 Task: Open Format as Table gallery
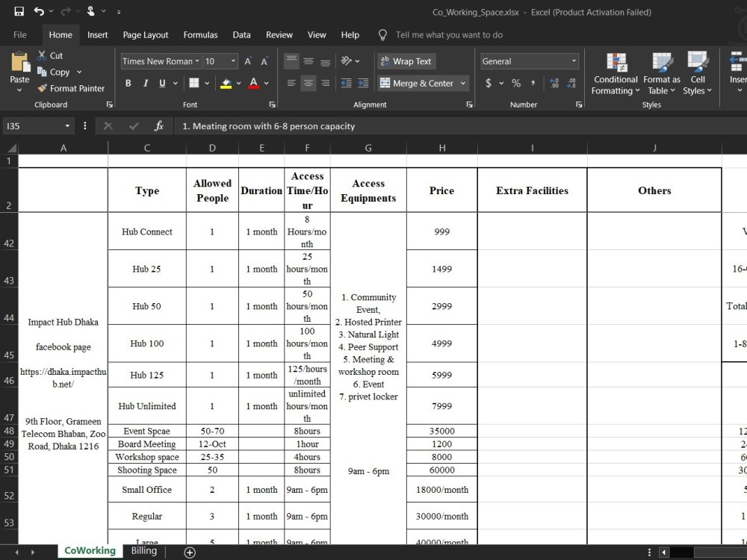(662, 73)
